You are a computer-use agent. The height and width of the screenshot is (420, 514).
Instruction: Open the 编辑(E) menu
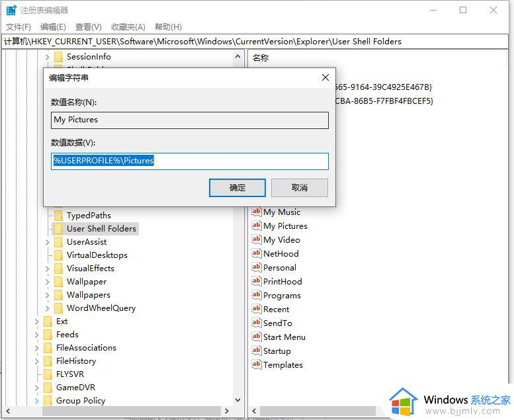53,27
